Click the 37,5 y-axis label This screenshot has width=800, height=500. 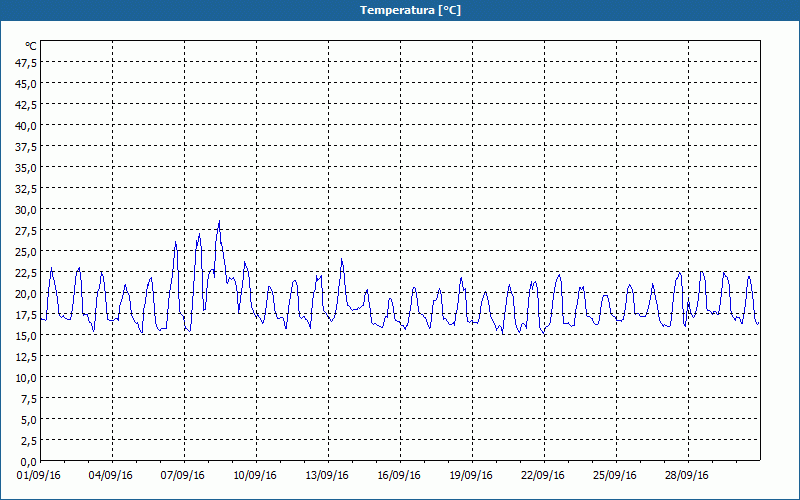point(27,147)
